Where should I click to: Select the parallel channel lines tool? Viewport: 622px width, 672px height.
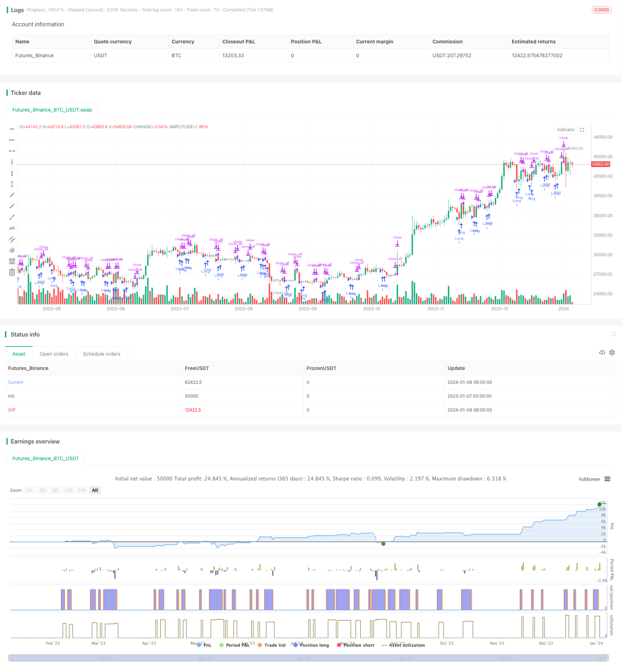coord(12,239)
